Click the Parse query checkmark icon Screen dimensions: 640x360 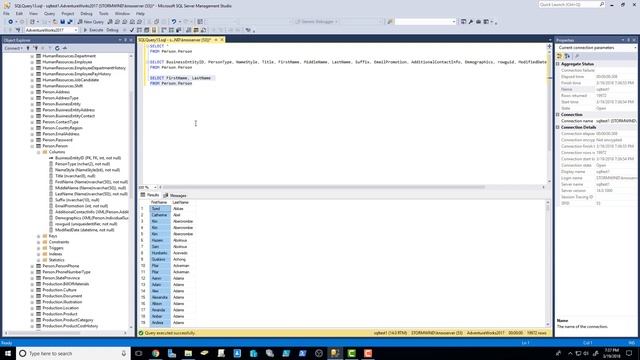point(131,30)
